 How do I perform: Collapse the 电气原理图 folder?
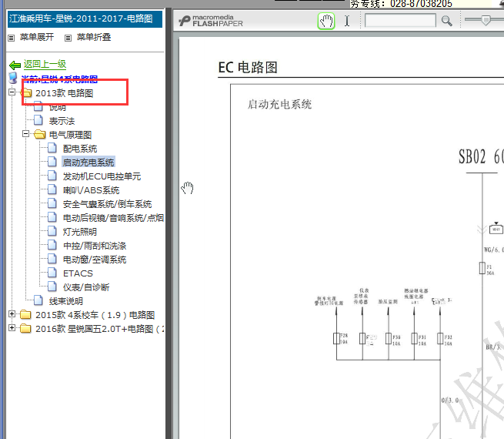(25, 134)
